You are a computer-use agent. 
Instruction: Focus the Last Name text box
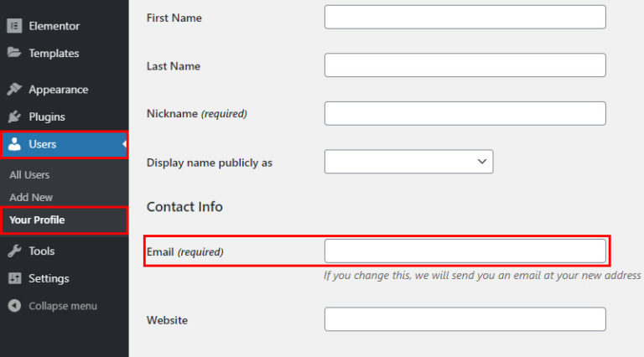465,65
